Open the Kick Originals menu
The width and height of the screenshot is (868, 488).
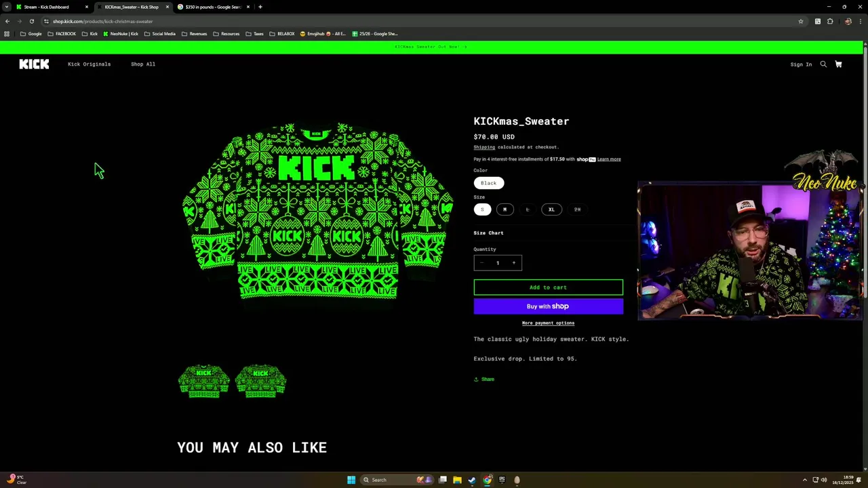[x=89, y=64]
